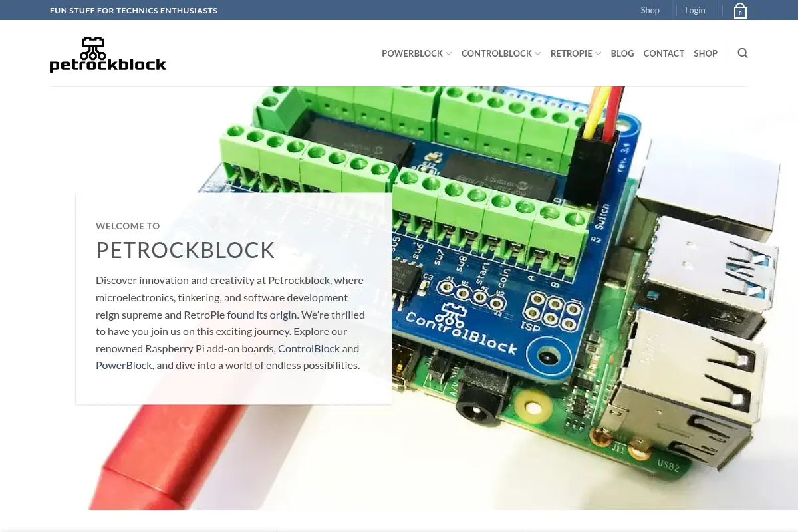Click the Login link

click(x=695, y=10)
